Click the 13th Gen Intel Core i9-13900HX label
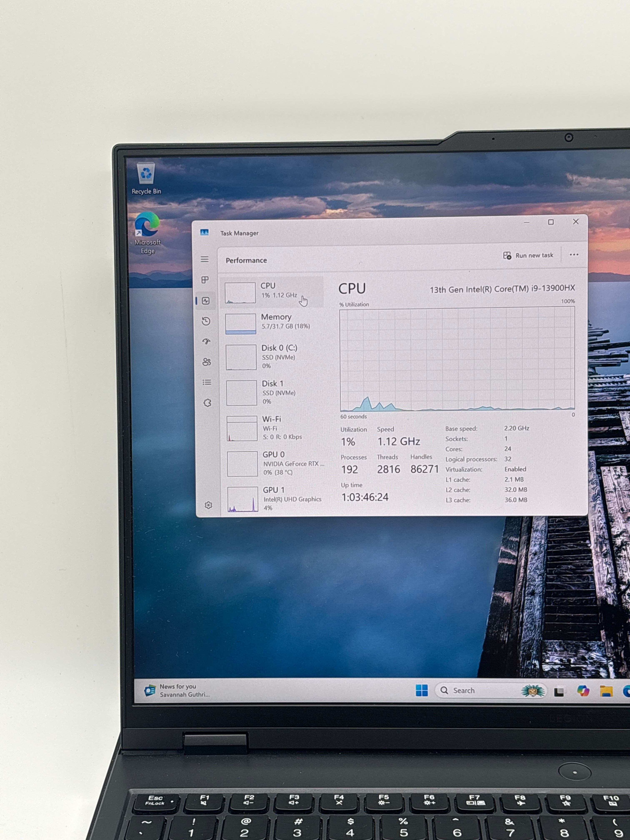 click(502, 289)
